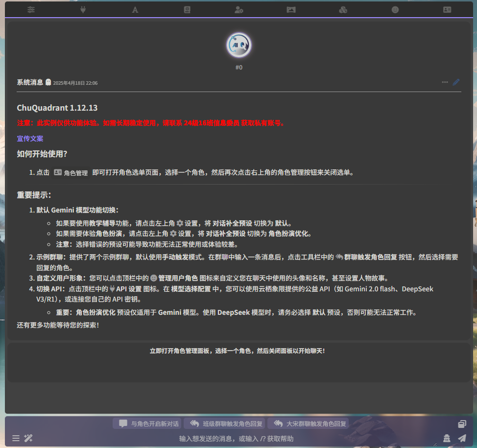477x448 pixels.
Task: Focus the message input text field
Action: point(235,439)
